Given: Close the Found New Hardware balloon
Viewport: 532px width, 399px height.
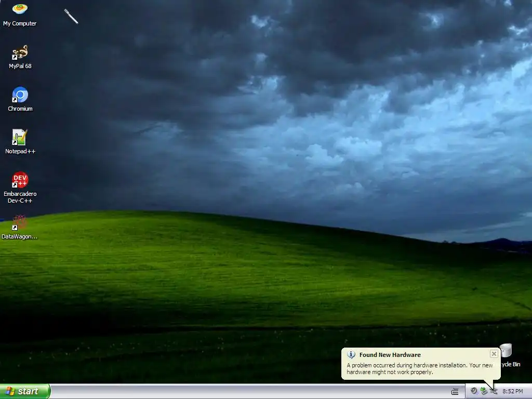Looking at the screenshot, I should click(x=494, y=354).
